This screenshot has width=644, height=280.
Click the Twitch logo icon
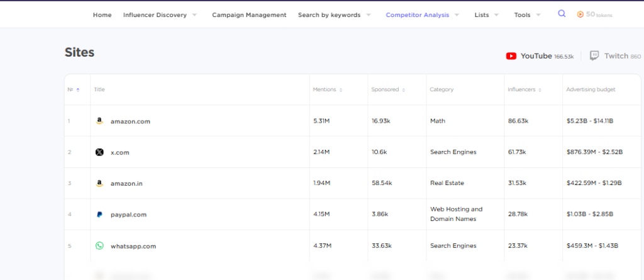(x=594, y=56)
